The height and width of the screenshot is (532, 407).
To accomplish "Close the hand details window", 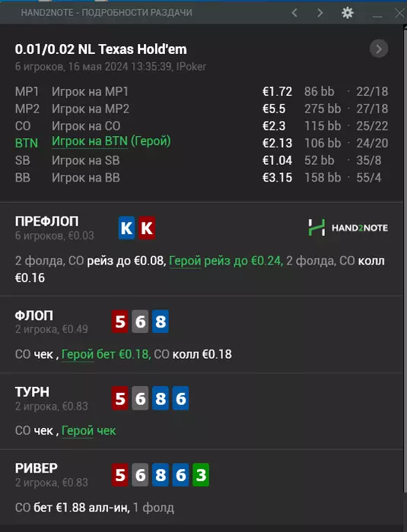I will point(399,13).
